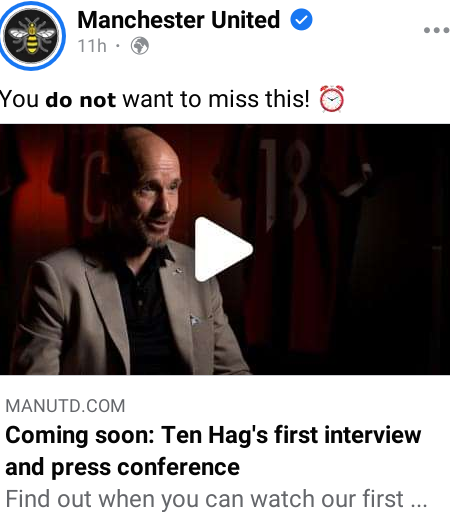The image size is (450, 512).
Task: Open the 'Coming soon: Ten Hag's first interview' headline
Action: point(213,435)
